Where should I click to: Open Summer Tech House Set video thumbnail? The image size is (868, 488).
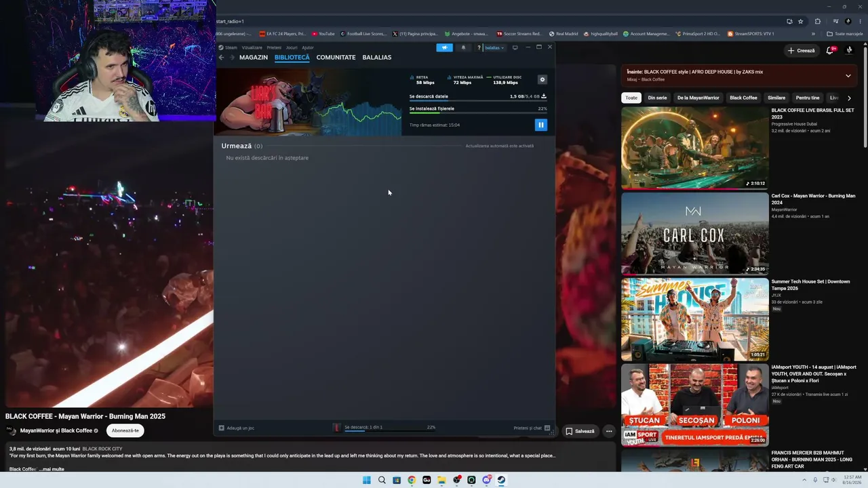[x=695, y=319]
